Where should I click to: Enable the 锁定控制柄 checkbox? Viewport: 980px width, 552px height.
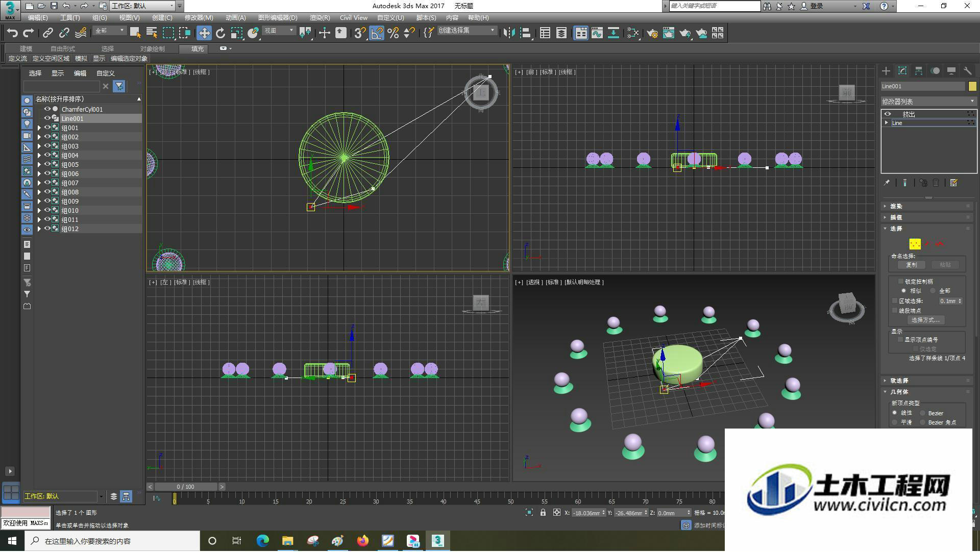pyautogui.click(x=901, y=281)
